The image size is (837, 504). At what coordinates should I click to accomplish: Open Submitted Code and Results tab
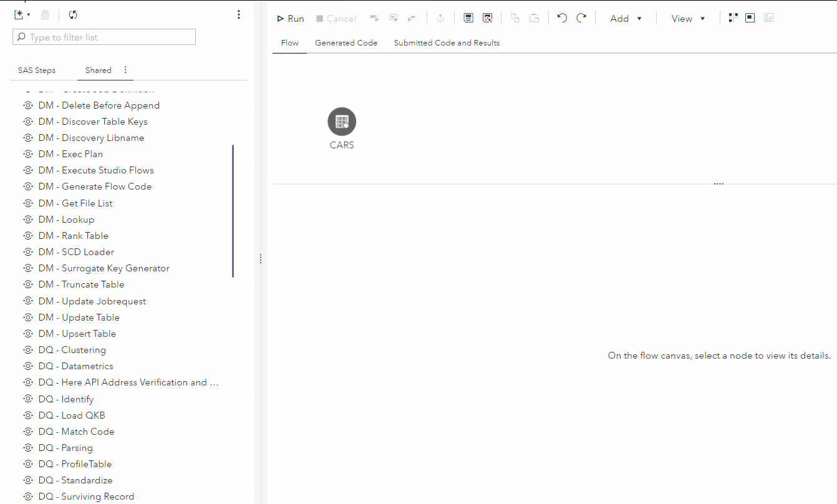[447, 43]
